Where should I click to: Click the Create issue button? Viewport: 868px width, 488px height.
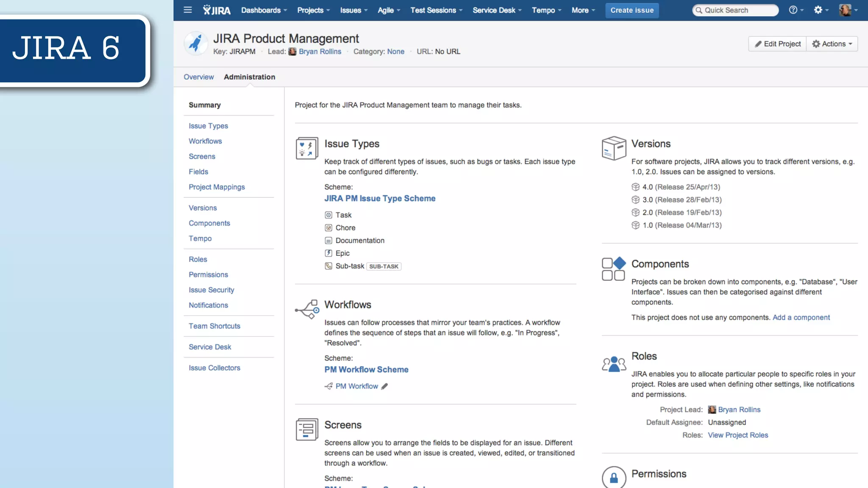pos(632,10)
